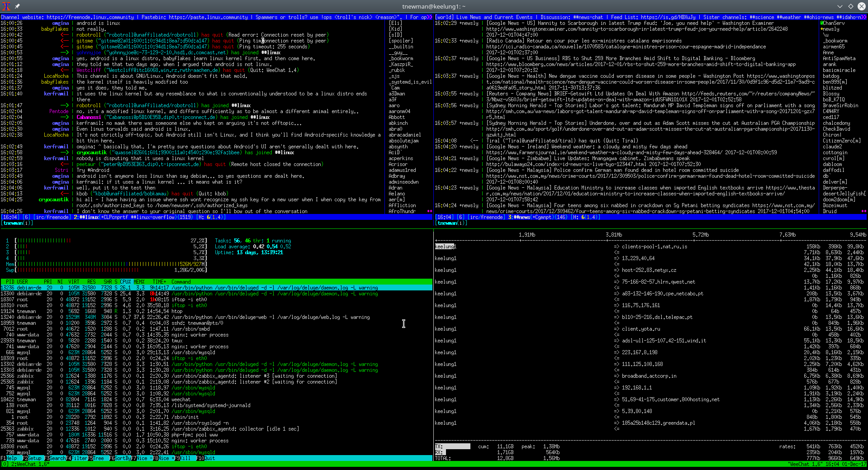Screen dimensions: 868x470
Task: Click the Uptime value in htop
Action: 260,252
